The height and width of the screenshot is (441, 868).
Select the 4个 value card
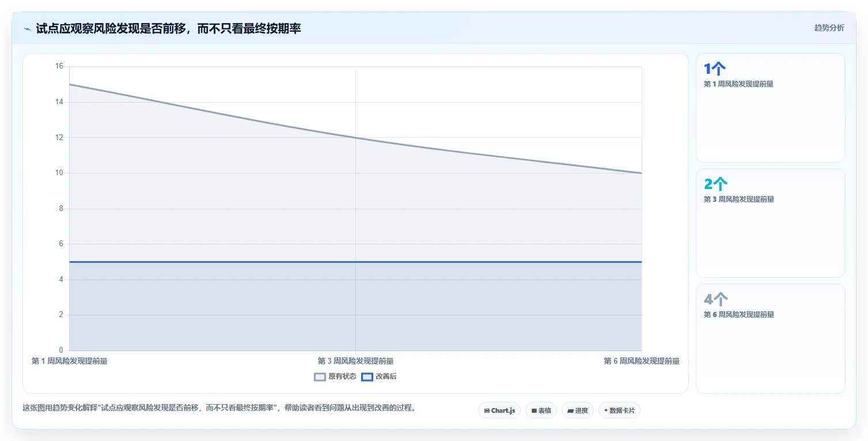coord(770,338)
